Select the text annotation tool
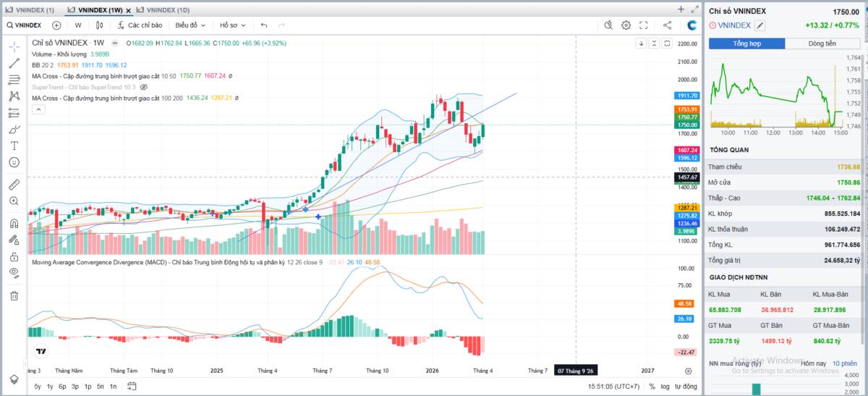 [14, 146]
